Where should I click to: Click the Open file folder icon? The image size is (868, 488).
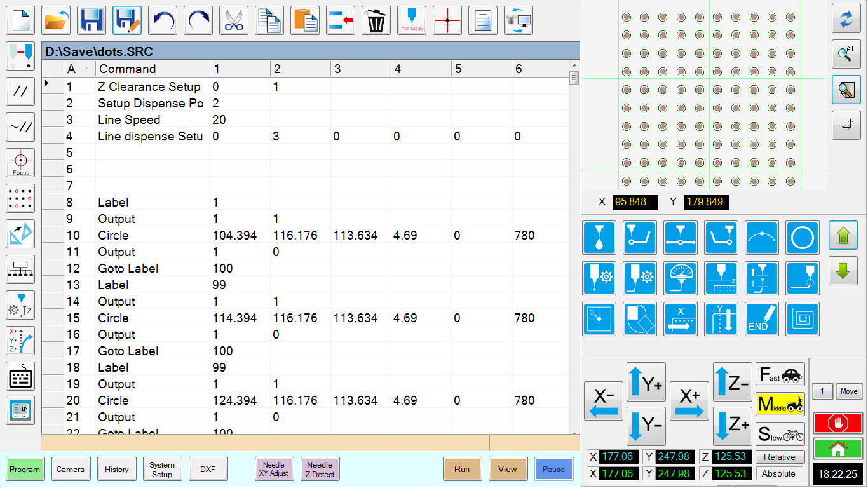[57, 21]
